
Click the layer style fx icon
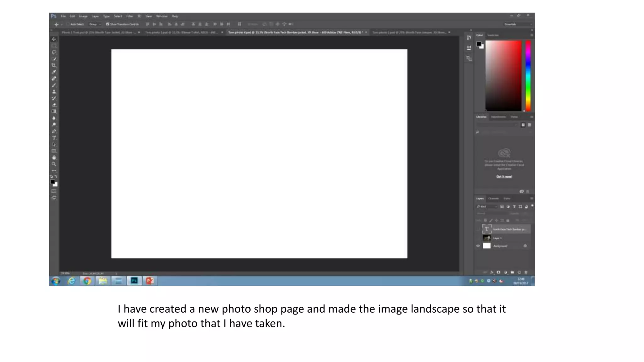[x=492, y=272]
